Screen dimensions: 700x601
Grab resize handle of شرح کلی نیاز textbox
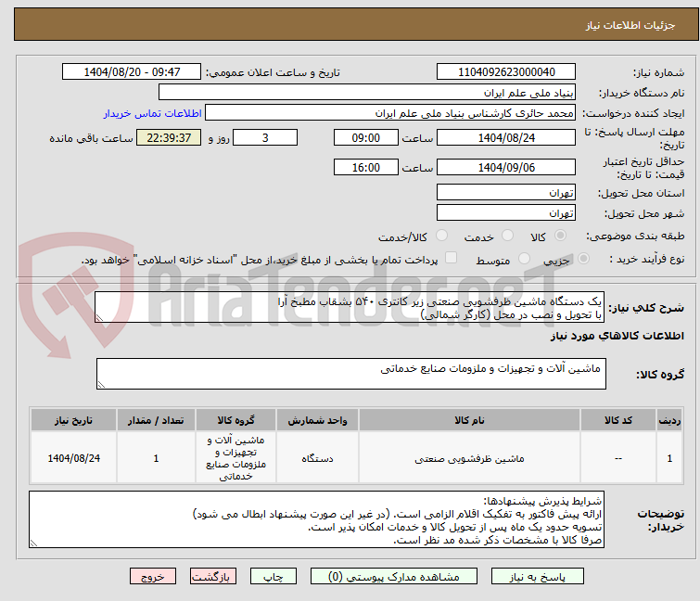click(99, 318)
